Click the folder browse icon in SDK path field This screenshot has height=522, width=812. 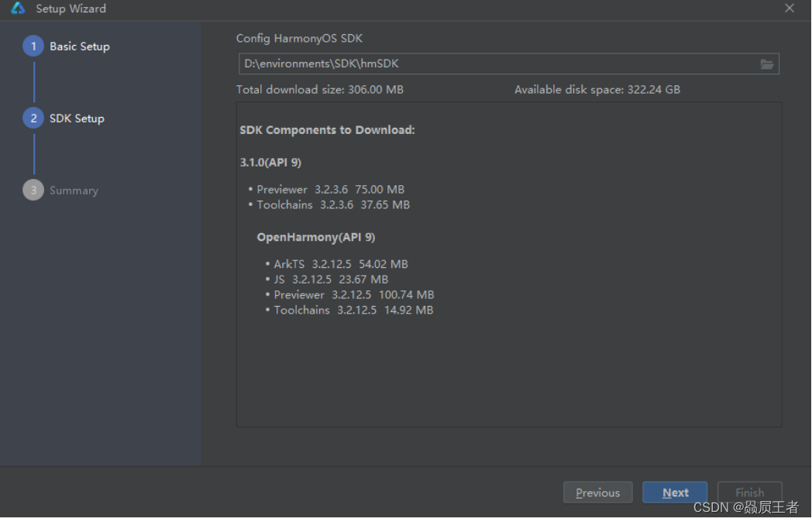[766, 64]
